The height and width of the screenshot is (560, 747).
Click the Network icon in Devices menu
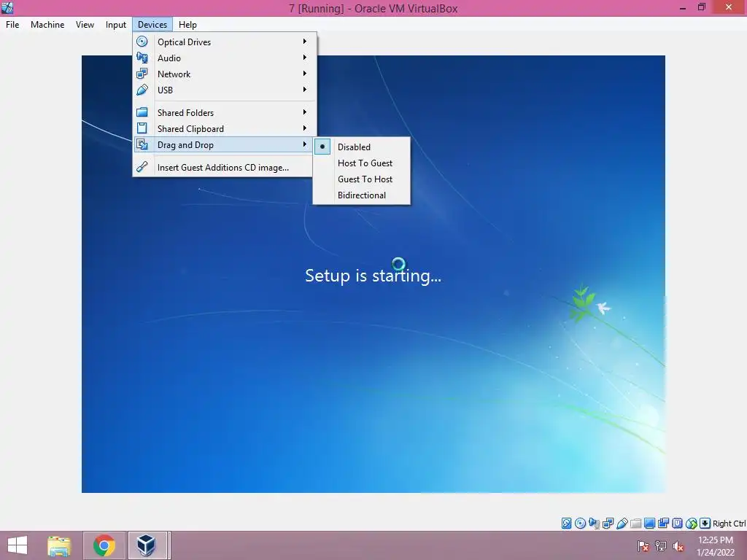point(142,74)
